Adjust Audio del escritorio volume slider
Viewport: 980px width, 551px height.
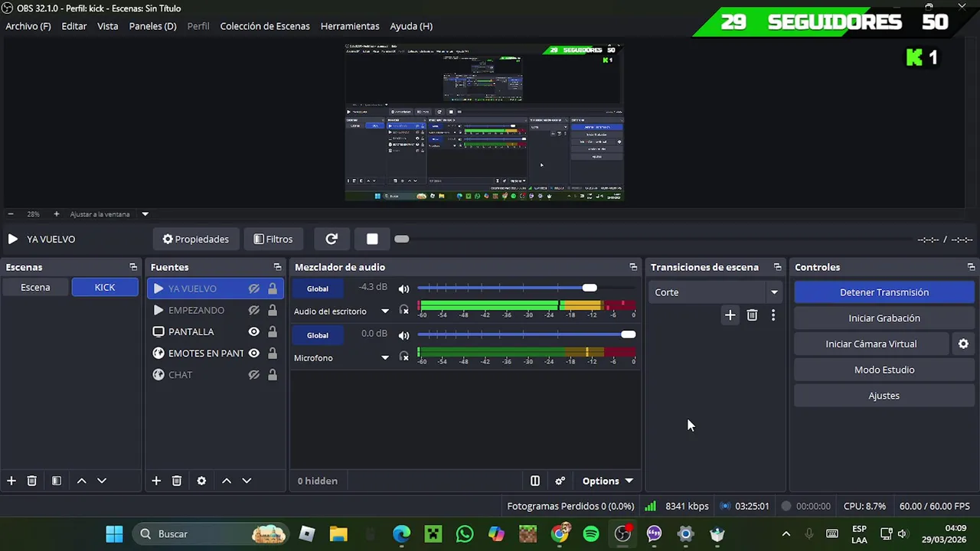point(527,288)
